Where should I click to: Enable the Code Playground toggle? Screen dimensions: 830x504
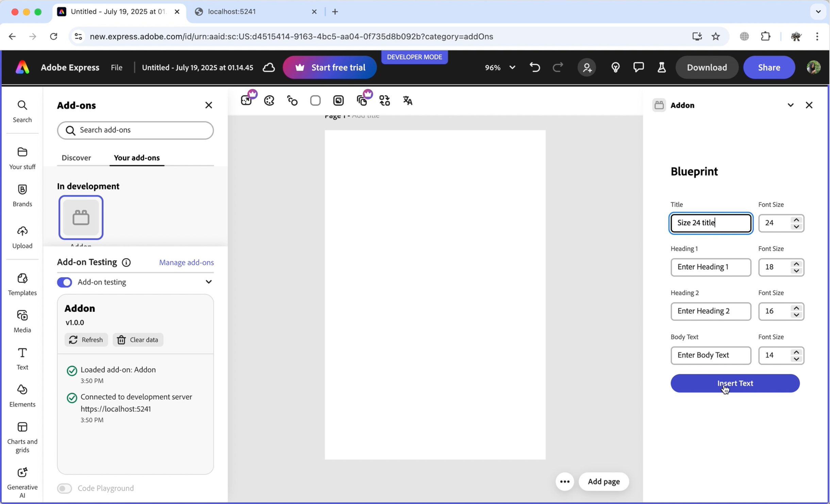(x=64, y=488)
